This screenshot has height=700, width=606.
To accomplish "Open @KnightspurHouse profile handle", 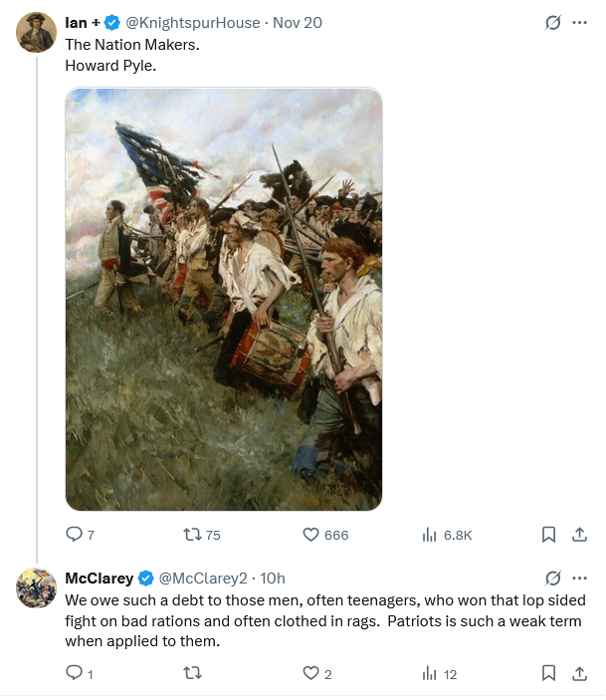I will point(193,22).
